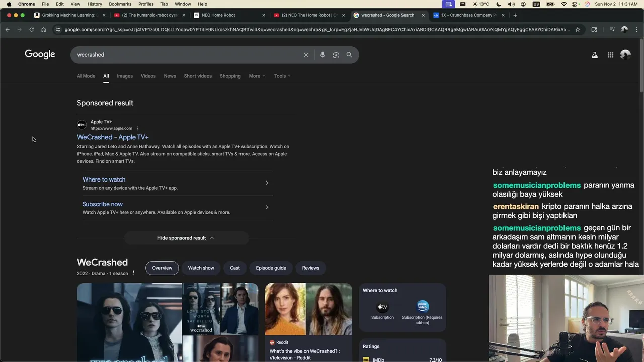Go back with the browser back arrow
This screenshot has width=644, height=362.
click(x=8, y=30)
